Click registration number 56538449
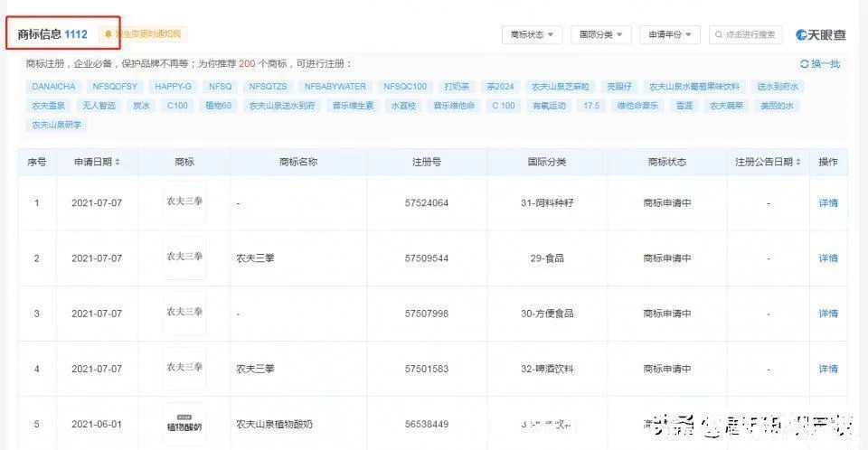 (x=427, y=425)
